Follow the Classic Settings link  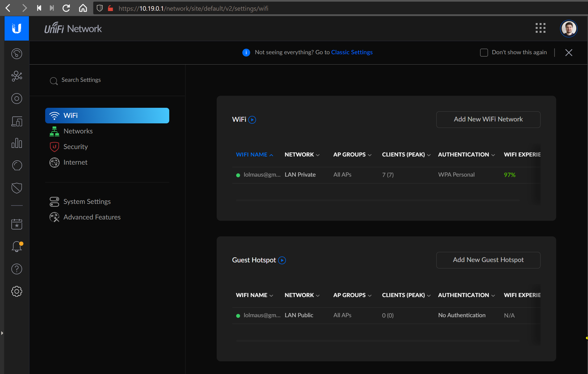click(352, 52)
